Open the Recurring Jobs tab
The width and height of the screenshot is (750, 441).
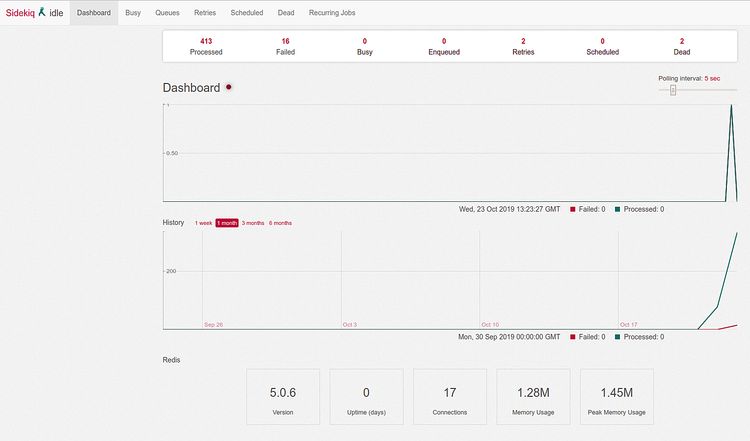pyautogui.click(x=331, y=13)
